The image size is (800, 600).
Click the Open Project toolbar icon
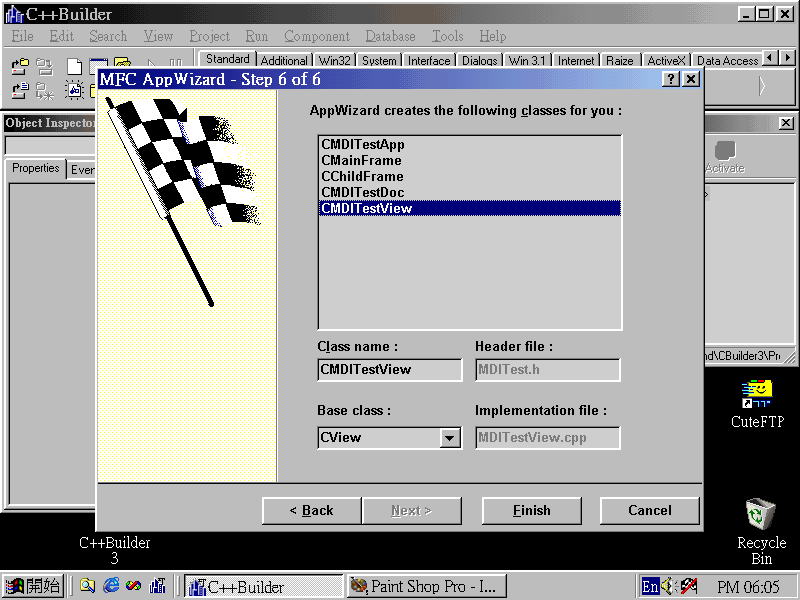click(20, 66)
